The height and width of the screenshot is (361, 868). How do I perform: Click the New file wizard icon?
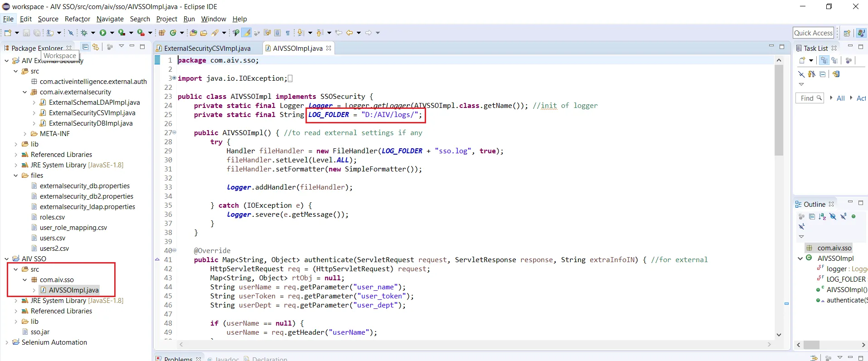8,33
